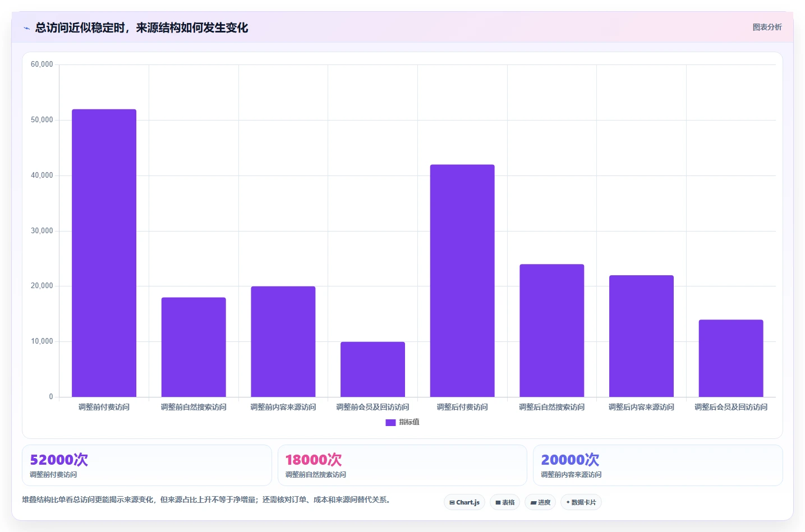Click the x-axis label 调整后自然搜索访问
Image resolution: width=805 pixels, height=532 pixels.
point(552,407)
